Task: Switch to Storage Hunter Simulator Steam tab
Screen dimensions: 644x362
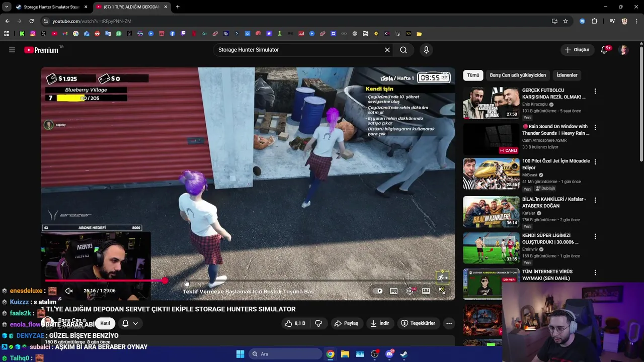Action: coord(51,7)
